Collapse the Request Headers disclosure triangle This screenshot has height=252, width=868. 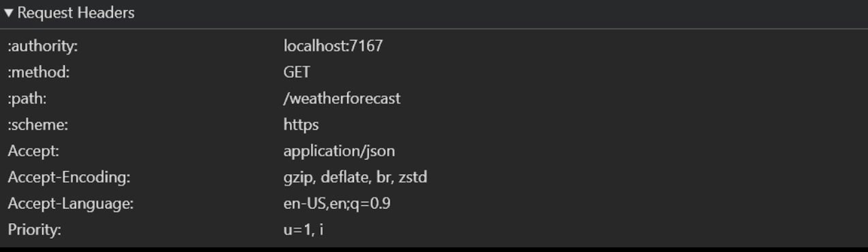point(8,13)
